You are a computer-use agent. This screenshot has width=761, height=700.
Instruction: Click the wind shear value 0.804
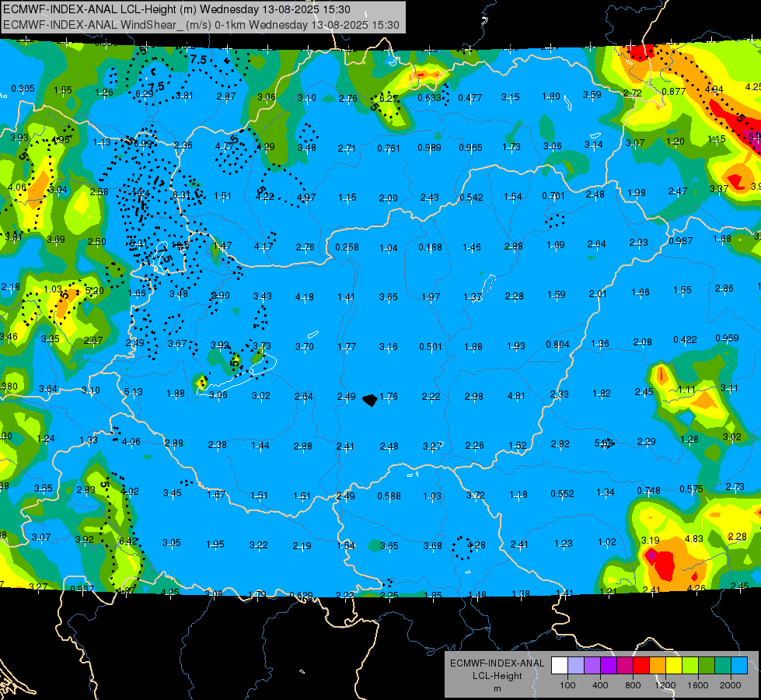pyautogui.click(x=557, y=345)
